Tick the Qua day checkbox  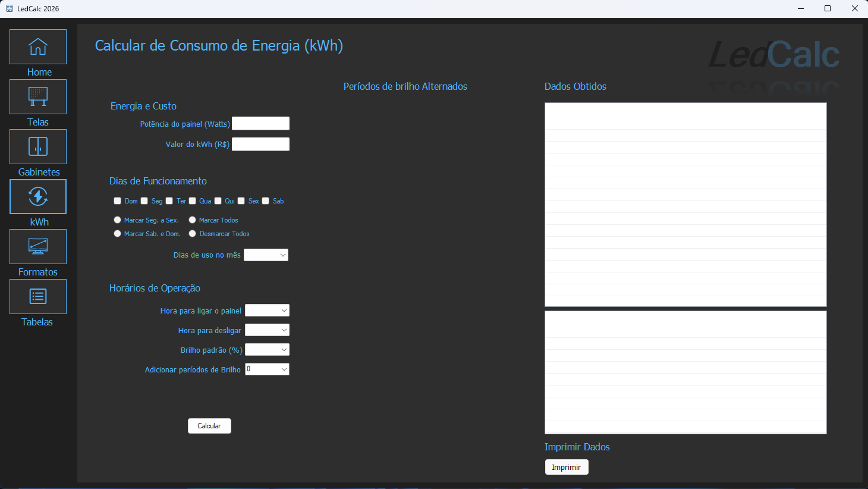[193, 201]
